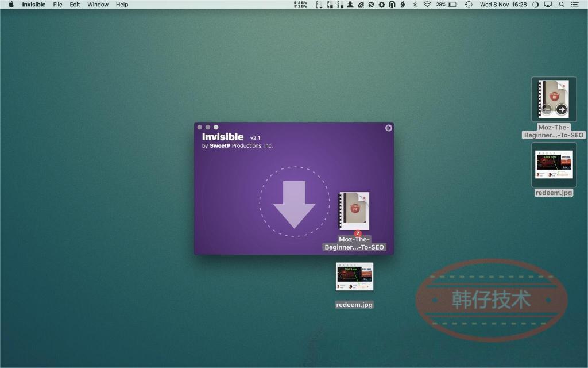The image size is (588, 368).
Task: Click the dragged Moz PDF icon in Invisible
Action: (x=354, y=210)
